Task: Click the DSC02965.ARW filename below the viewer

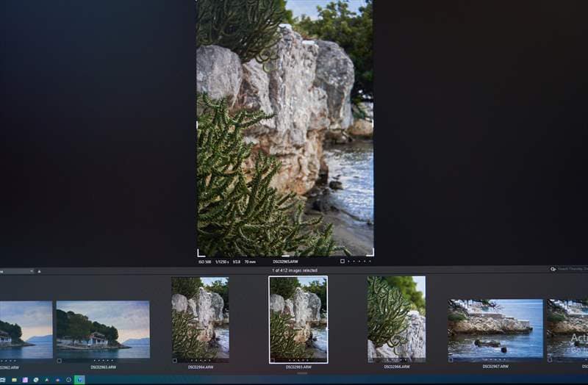Action: (x=285, y=262)
